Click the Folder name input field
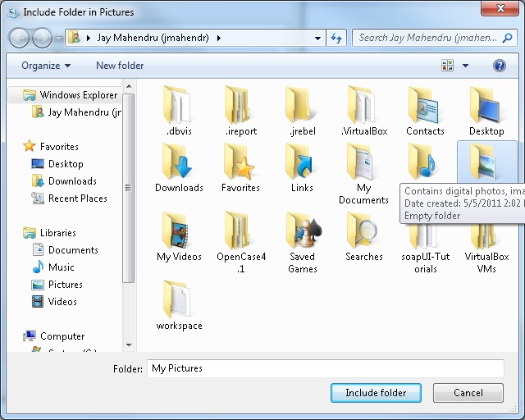This screenshot has width=525, height=420. point(325,368)
